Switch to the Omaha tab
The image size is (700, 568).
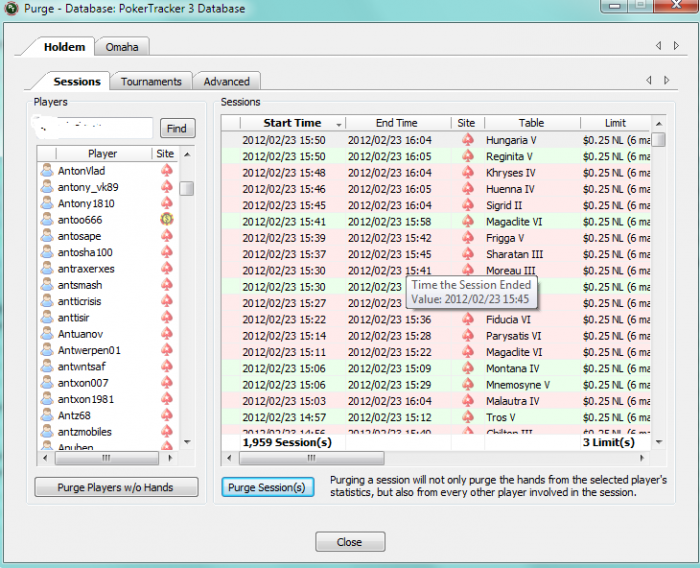[122, 47]
